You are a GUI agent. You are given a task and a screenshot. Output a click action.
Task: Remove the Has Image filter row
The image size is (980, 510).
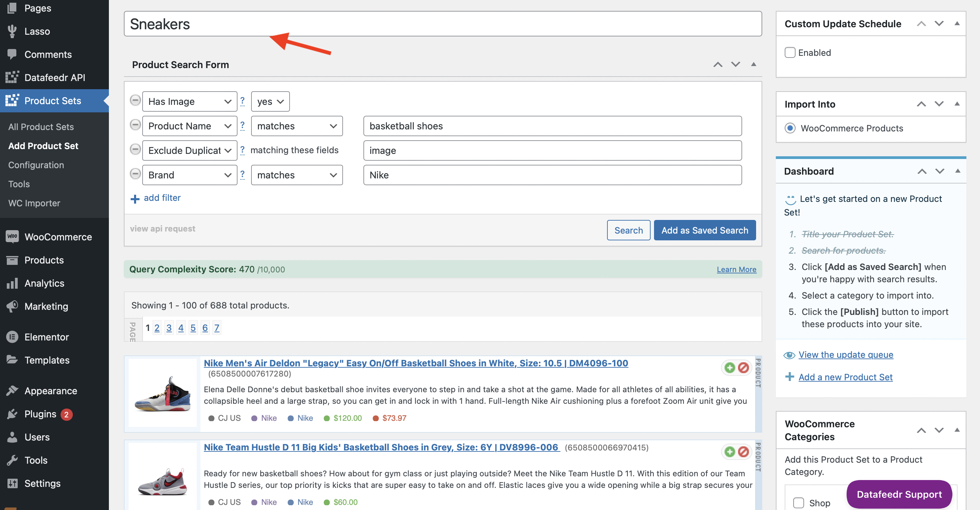pyautogui.click(x=135, y=100)
